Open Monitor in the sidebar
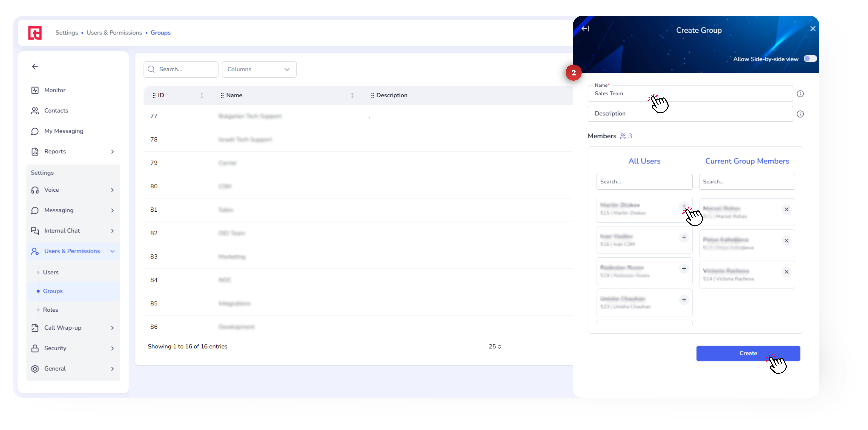Viewport: 868px width, 430px height. [55, 90]
